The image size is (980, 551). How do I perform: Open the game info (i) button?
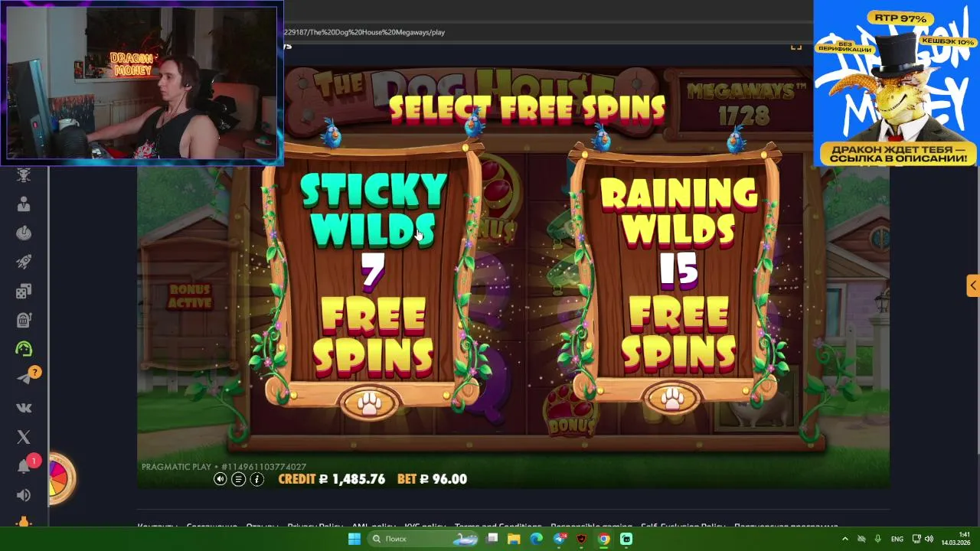click(257, 479)
